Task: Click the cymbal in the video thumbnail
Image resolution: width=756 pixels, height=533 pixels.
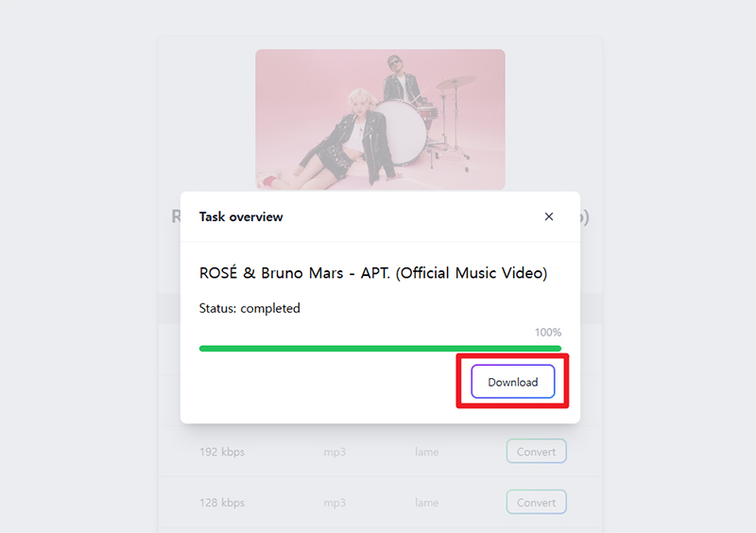Action: click(x=455, y=82)
